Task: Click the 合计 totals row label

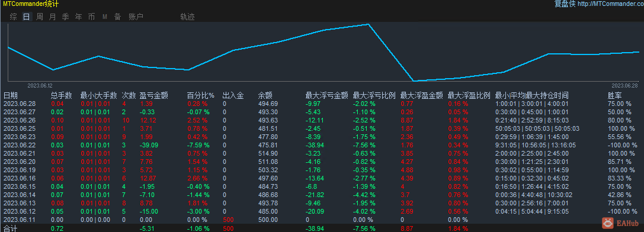Action: click(x=11, y=228)
